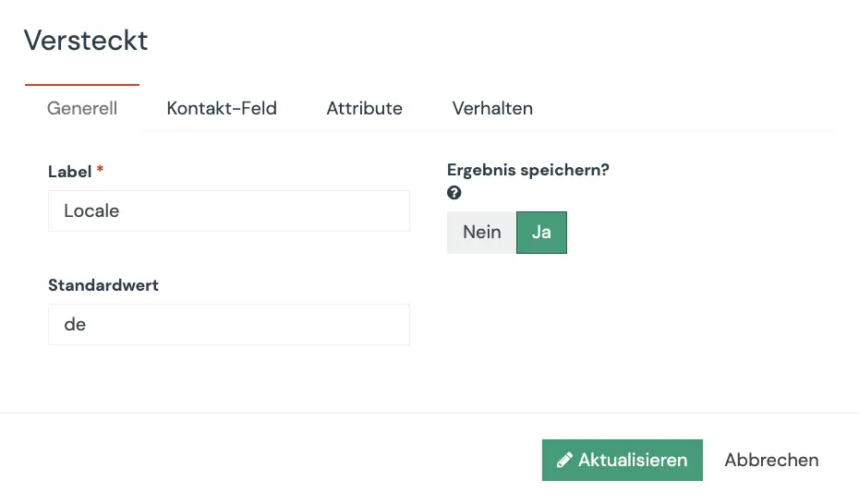Go to the Verhalten tab
Viewport: 859px width, 504px height.
[x=492, y=108]
